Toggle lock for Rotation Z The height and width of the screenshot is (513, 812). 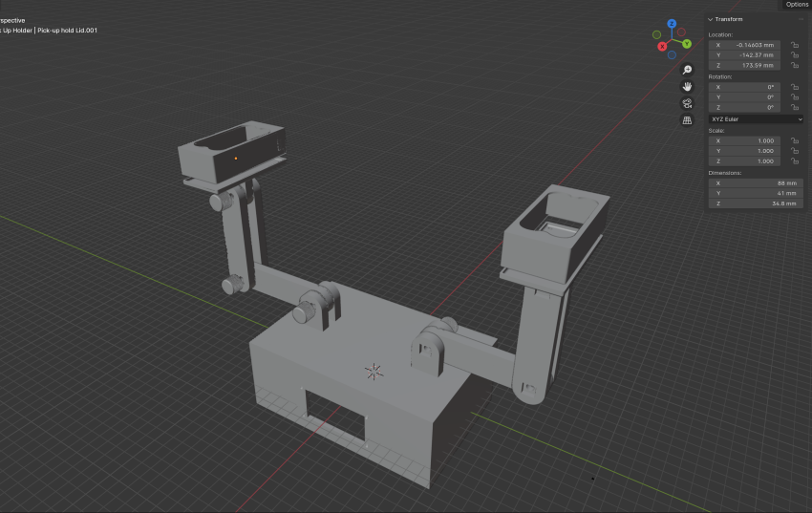pyautogui.click(x=794, y=107)
